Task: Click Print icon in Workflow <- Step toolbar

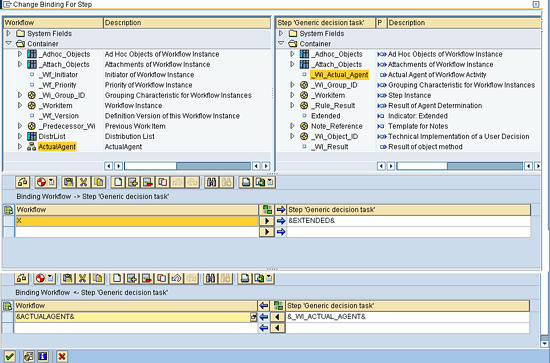Action: pos(245,278)
